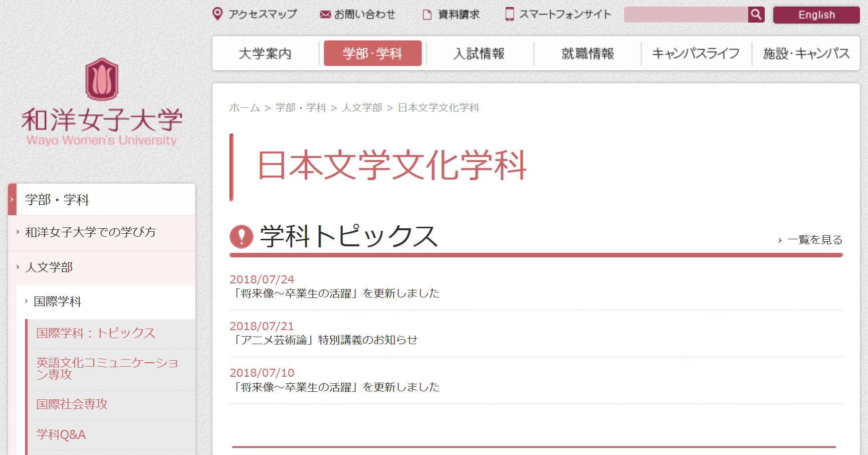Click the smartphone icon in top bar

click(x=510, y=14)
